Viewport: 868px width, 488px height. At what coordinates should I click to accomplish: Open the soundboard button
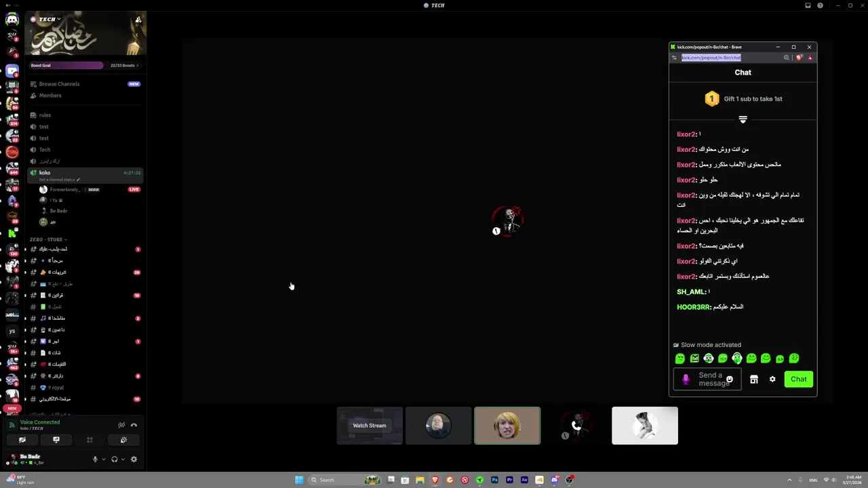pos(123,440)
